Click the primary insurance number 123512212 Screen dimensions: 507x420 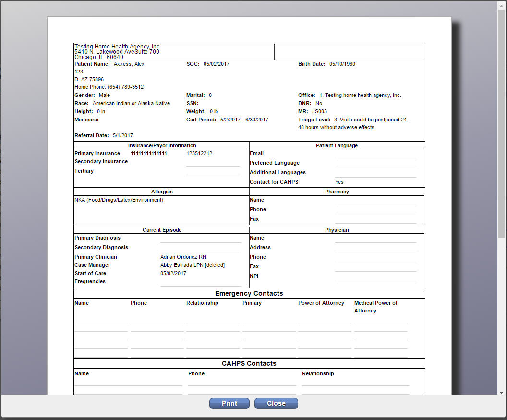(x=199, y=153)
